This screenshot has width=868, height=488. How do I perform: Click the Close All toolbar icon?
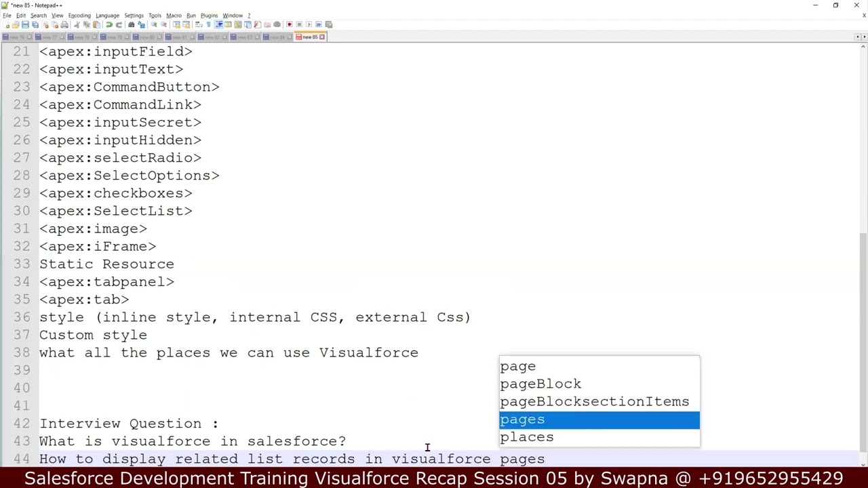tap(55, 24)
